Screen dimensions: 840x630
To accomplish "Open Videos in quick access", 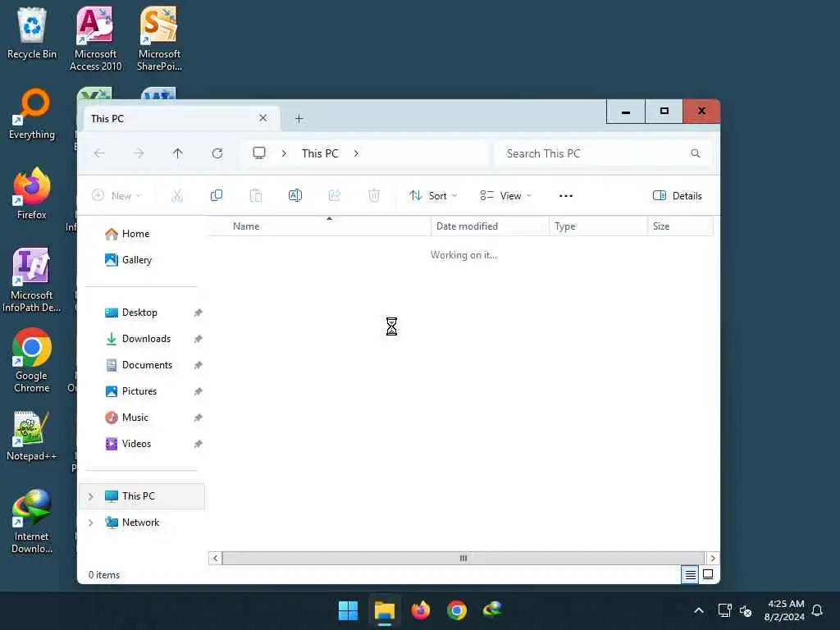I will [128, 444].
